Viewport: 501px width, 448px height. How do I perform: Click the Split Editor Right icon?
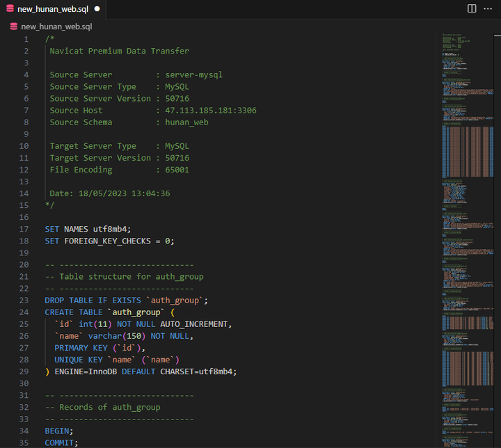tap(472, 9)
